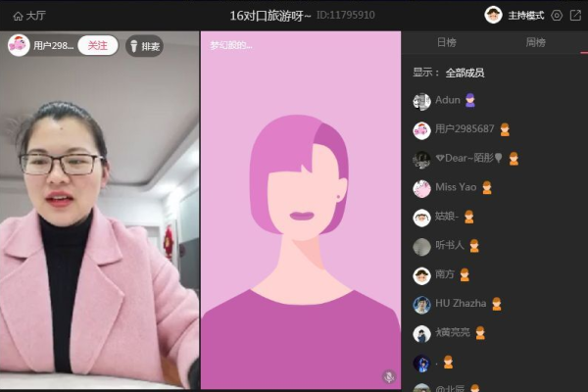
Task: Select the member 用户2985687 in the list
Action: point(465,129)
